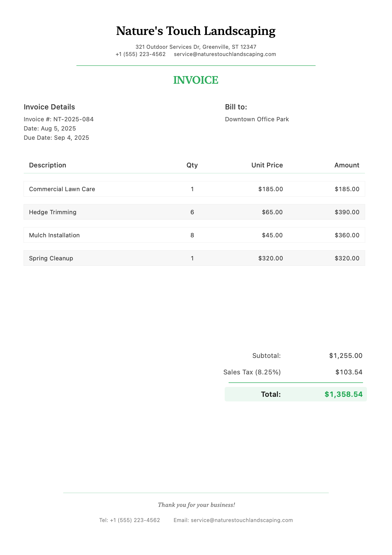Screen dimensions: 392x555
Task: Click the Subtotal: label
Action: (x=266, y=356)
